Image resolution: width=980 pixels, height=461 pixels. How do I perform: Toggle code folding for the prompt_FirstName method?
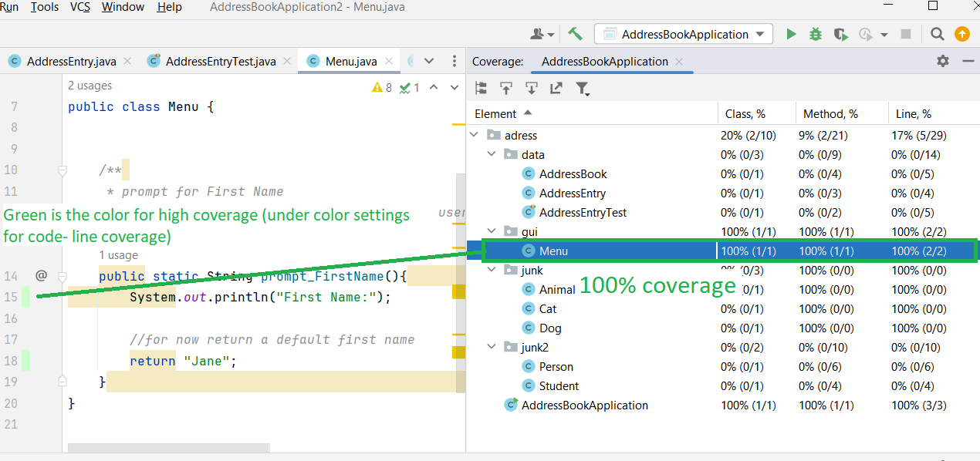tap(62, 276)
